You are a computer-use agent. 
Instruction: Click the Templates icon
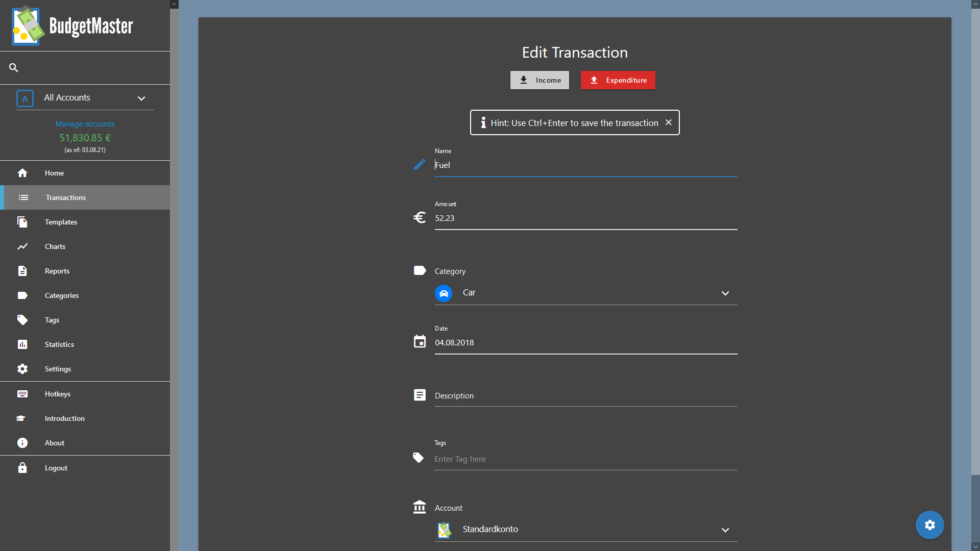pos(22,222)
